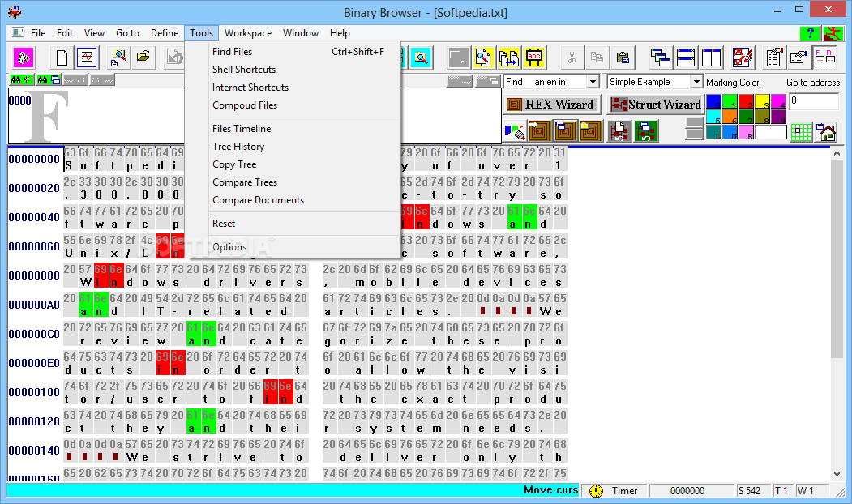Click the yellow two-documents-arrow icon

(508, 57)
